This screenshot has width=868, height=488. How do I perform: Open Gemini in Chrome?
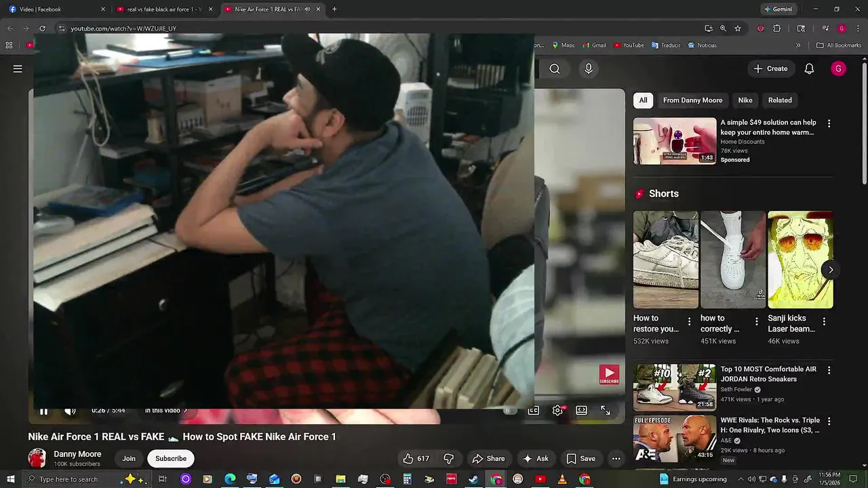pos(778,9)
